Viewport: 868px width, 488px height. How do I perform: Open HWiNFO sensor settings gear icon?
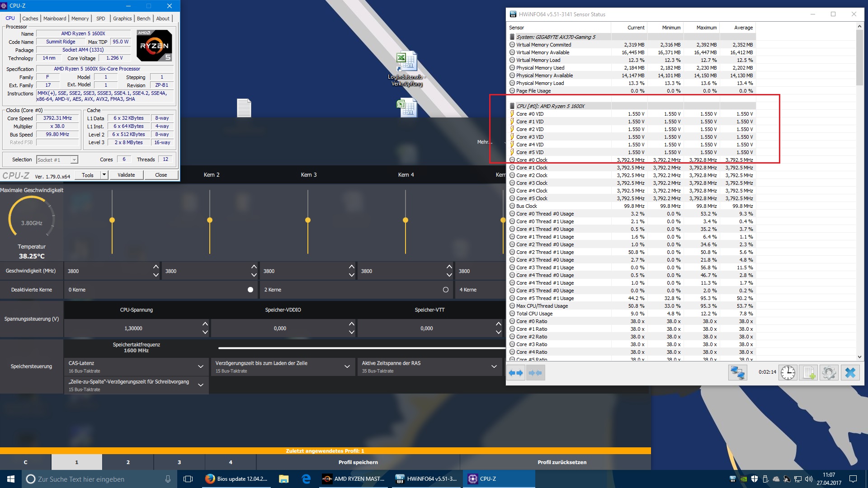pyautogui.click(x=829, y=373)
